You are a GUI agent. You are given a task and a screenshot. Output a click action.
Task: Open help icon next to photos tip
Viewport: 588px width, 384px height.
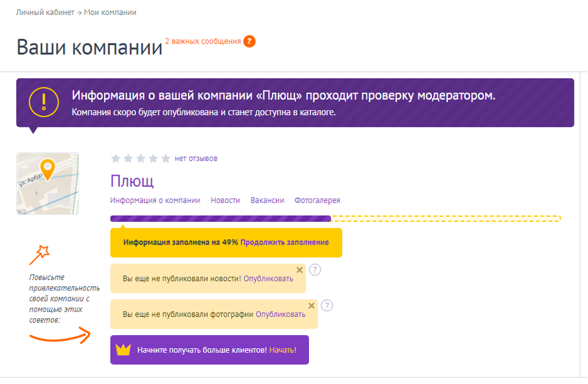[x=327, y=305]
